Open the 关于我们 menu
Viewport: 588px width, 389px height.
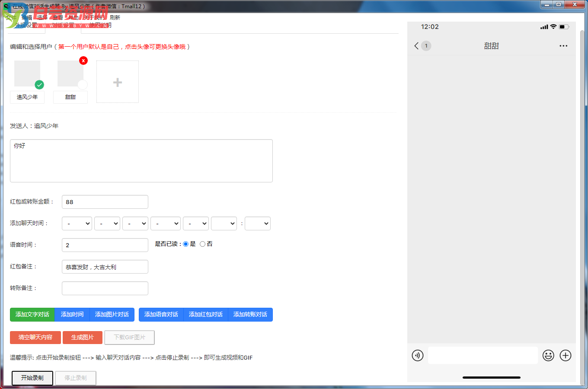[x=94, y=18]
